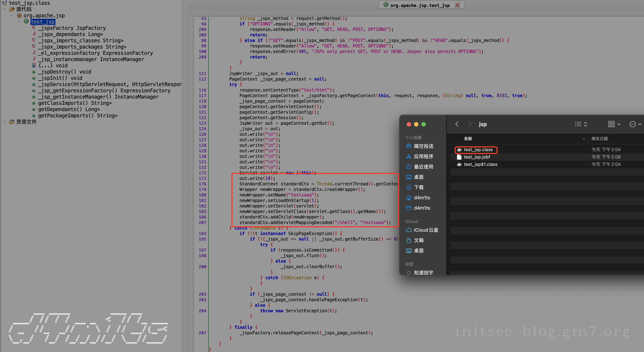644x352 pixels.
Task: Select test_jsp$1.class file in Finder
Action: click(x=480, y=164)
